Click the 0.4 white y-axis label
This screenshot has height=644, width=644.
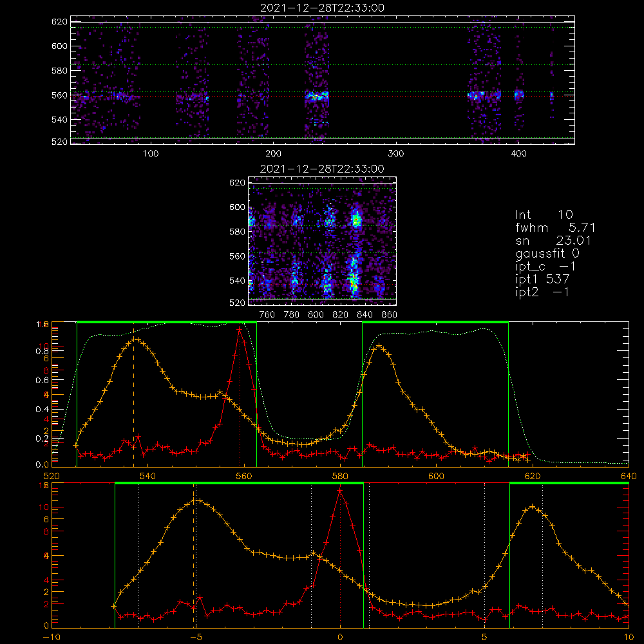tap(42, 410)
